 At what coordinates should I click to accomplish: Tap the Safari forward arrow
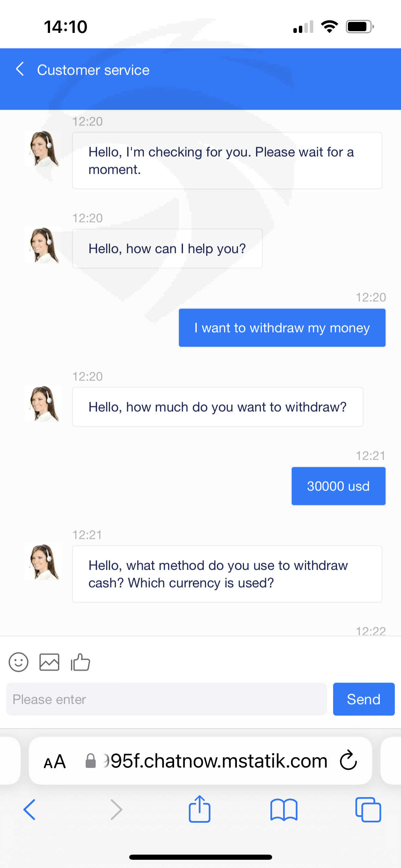[117, 809]
